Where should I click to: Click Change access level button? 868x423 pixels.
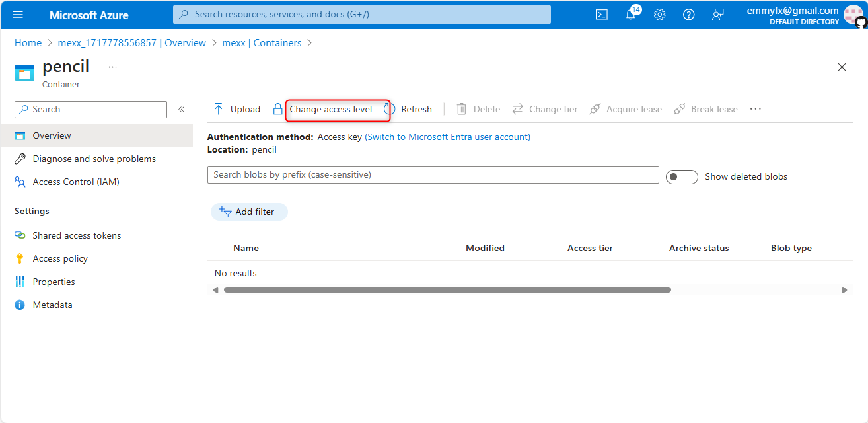click(330, 109)
